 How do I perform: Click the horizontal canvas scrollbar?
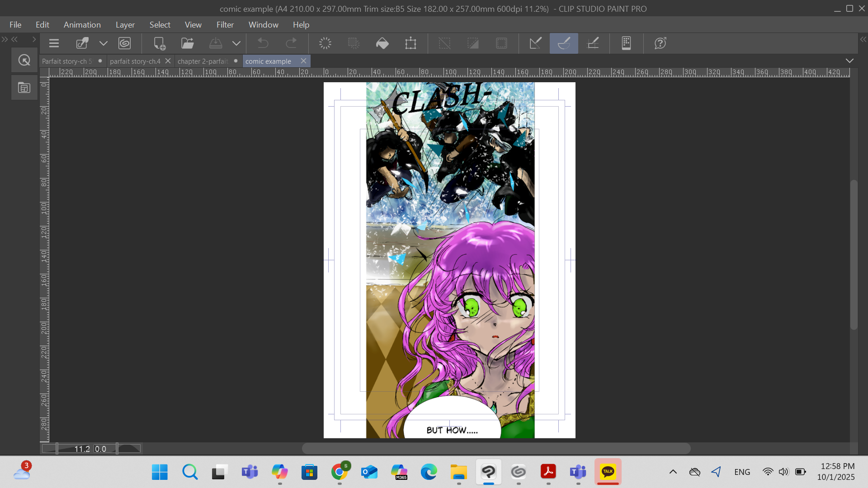click(x=496, y=448)
